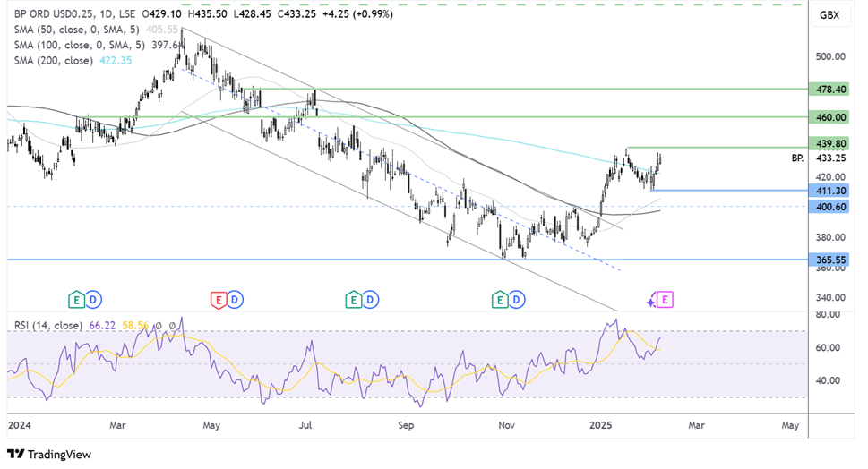Click the Mar label right of 2025
This screenshot has width=868, height=469.
click(x=696, y=425)
